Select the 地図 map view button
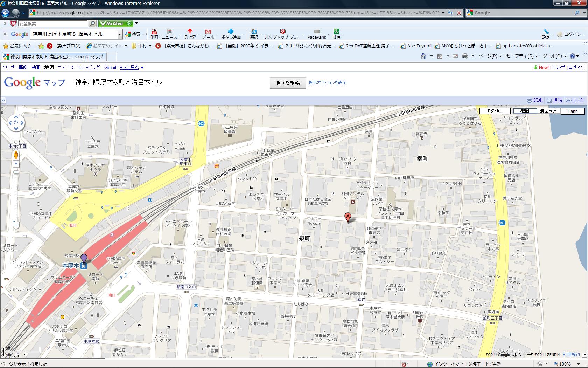The width and height of the screenshot is (588, 368). (525, 111)
